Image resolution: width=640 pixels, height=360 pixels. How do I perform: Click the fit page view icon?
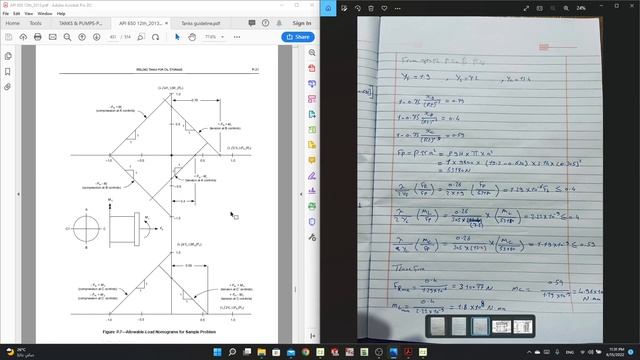[141, 37]
